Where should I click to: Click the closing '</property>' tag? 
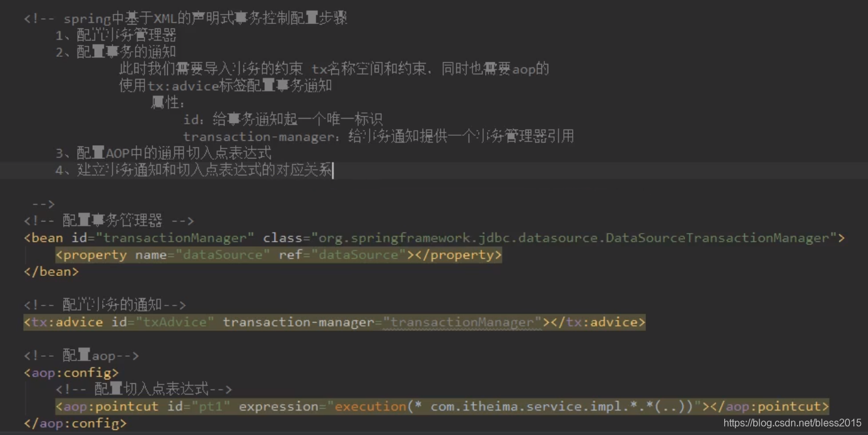click(459, 254)
